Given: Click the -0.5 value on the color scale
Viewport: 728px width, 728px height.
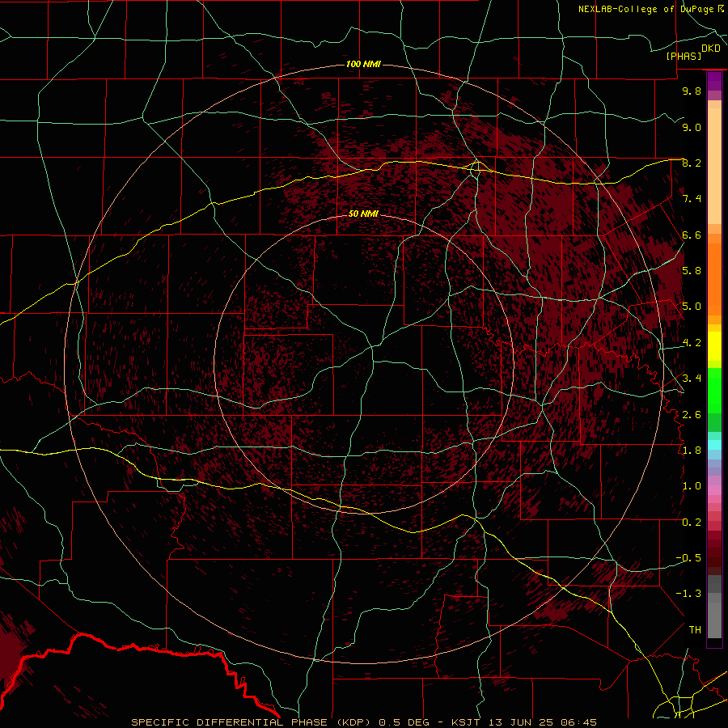Looking at the screenshot, I should pyautogui.click(x=689, y=558).
